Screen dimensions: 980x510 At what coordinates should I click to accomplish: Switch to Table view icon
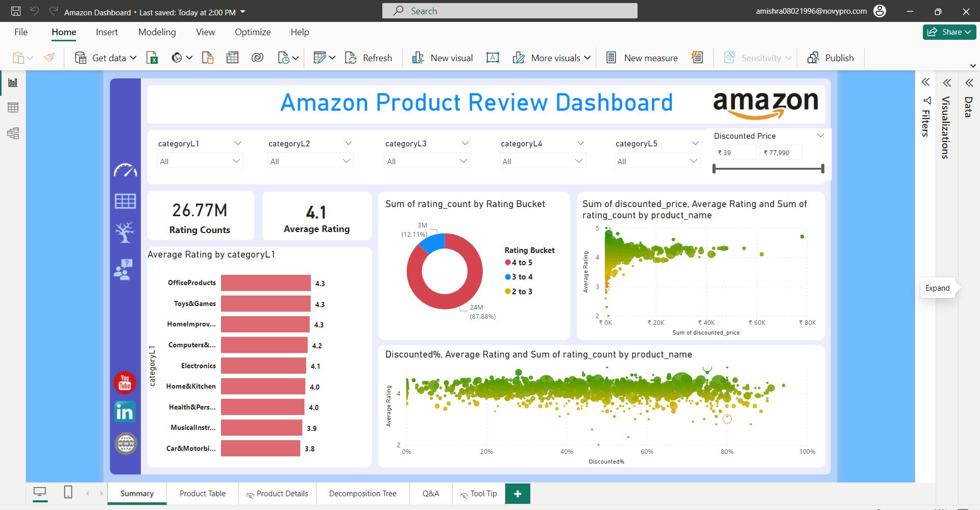(x=13, y=108)
